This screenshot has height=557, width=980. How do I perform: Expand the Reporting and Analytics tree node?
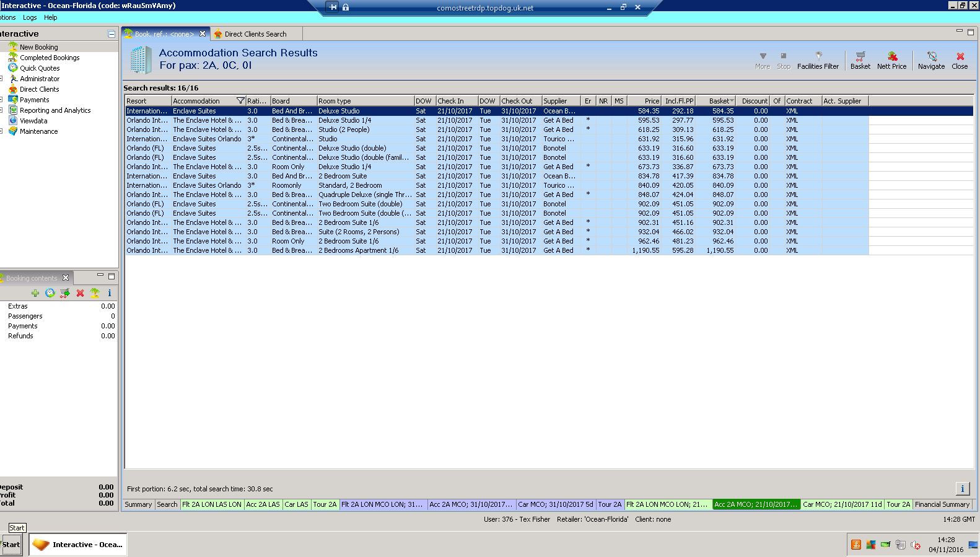coord(2,110)
